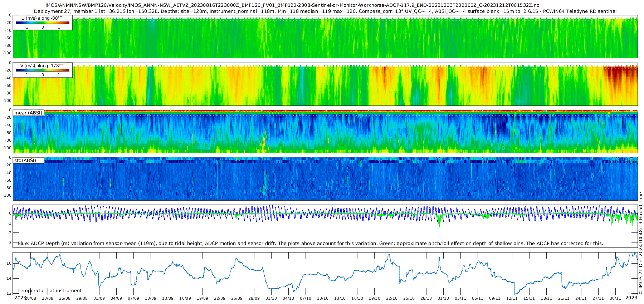The height and width of the screenshot is (304, 644).
Task: Click the Deployment 27 metadata line
Action: tap(325, 11)
